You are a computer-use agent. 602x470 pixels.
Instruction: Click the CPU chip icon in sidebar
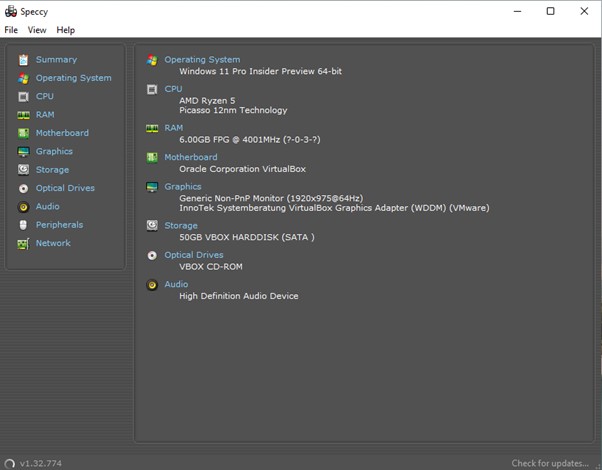coord(23,97)
